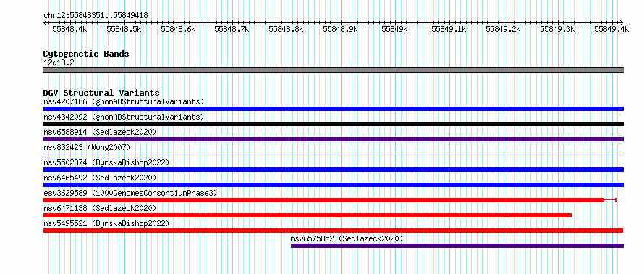
Task: Click the 55848.9k ruler tick label
Action: pyautogui.click(x=341, y=29)
